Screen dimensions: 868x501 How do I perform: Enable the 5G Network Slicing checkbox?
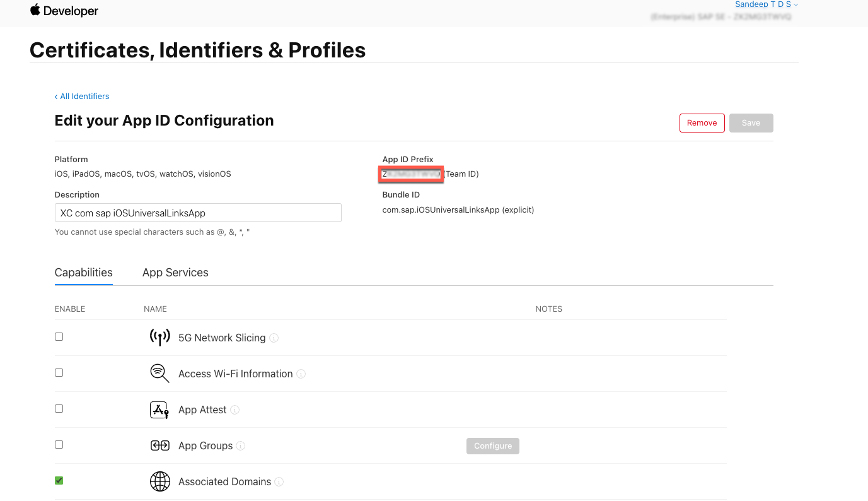[59, 337]
